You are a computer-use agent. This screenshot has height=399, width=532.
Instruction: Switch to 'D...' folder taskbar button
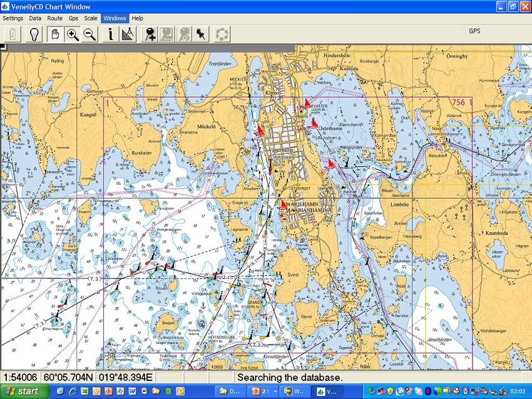pyautogui.click(x=230, y=391)
